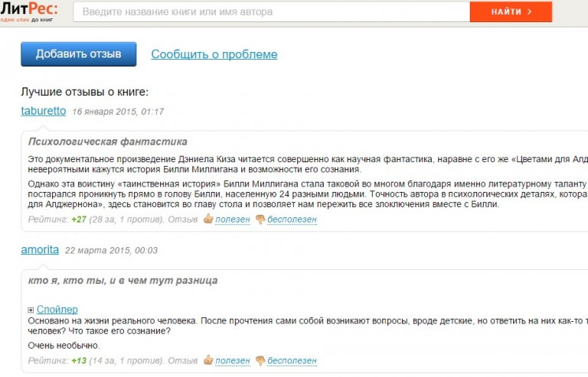Image resolution: width=588 pixels, height=377 pixels.
Task: Focus the book or author search field
Action: tap(272, 11)
